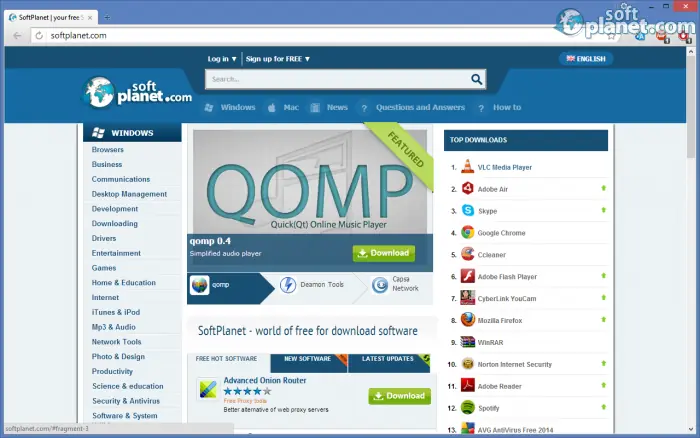Close the SoftPlanet browser tab
The height and width of the screenshot is (438, 700).
pos(90,17)
